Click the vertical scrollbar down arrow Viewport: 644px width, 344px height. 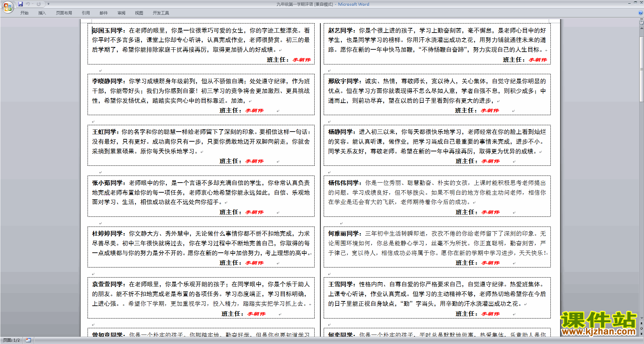click(x=642, y=318)
